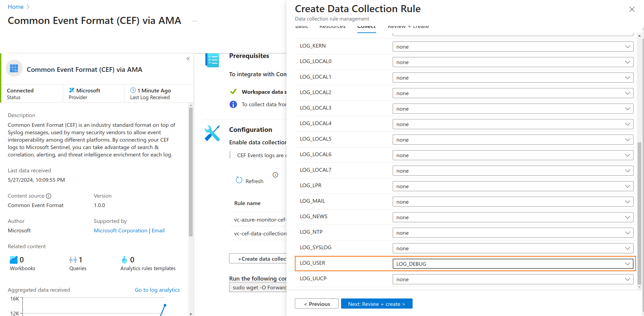Go to the Home breadcrumb link

16,7
